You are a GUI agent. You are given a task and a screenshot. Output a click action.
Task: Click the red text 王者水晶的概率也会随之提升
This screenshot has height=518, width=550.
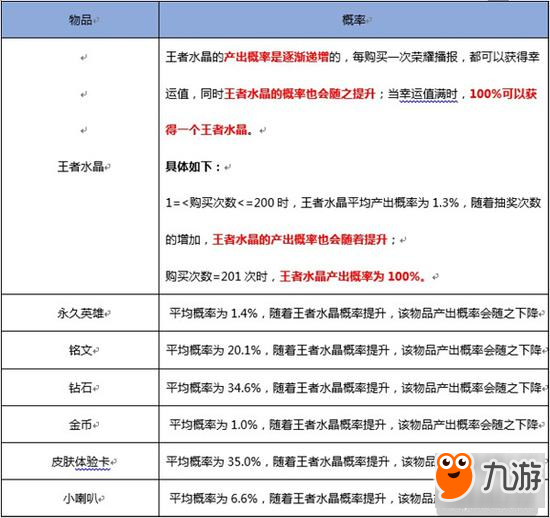click(300, 94)
